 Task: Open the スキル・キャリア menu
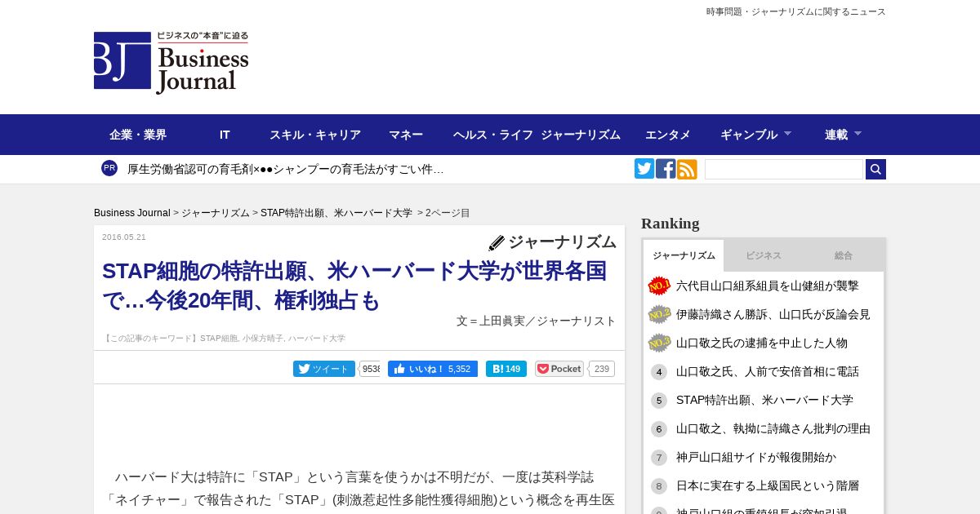tap(315, 135)
